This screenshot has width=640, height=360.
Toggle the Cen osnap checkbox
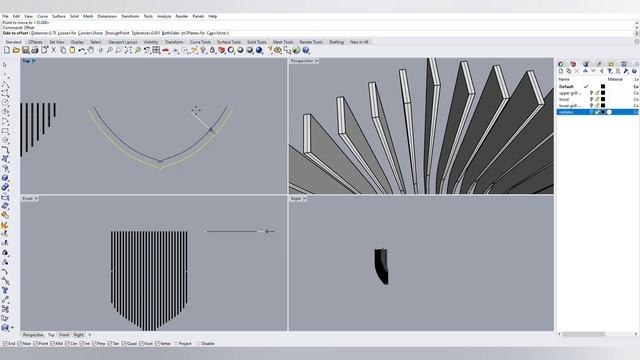[67, 344]
